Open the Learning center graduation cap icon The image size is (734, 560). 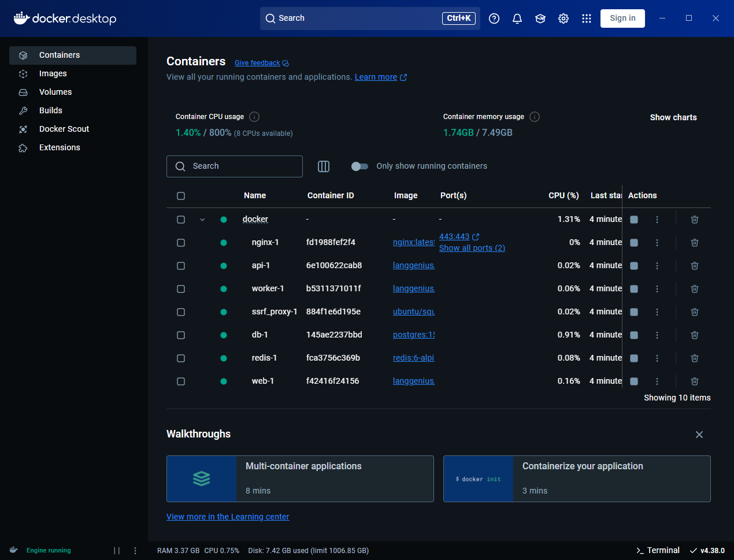point(540,18)
